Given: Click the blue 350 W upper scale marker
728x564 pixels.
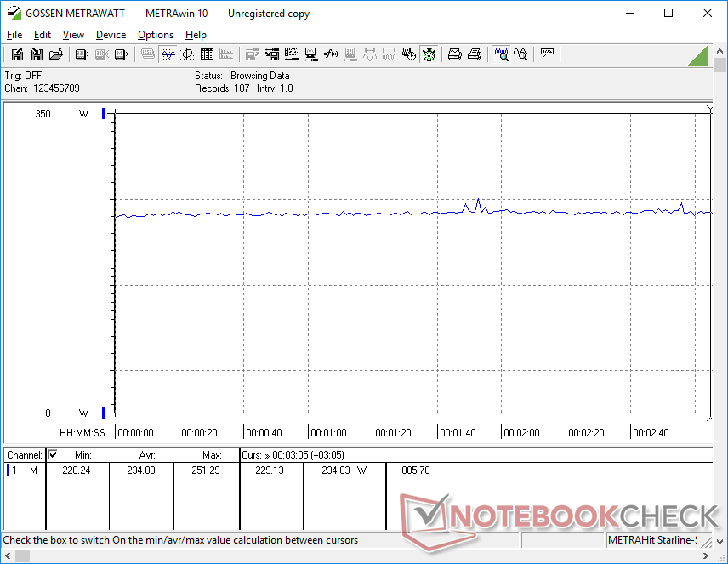Looking at the screenshot, I should tap(103, 113).
